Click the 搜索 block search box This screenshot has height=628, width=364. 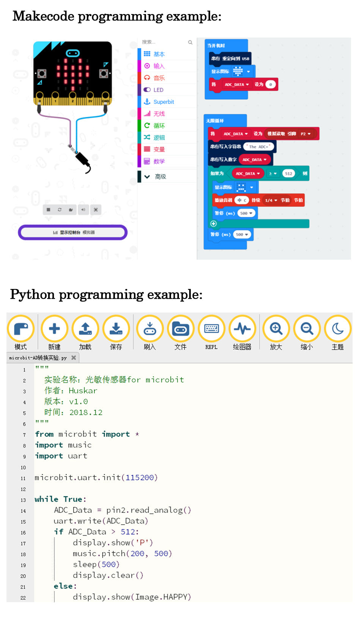tap(167, 42)
